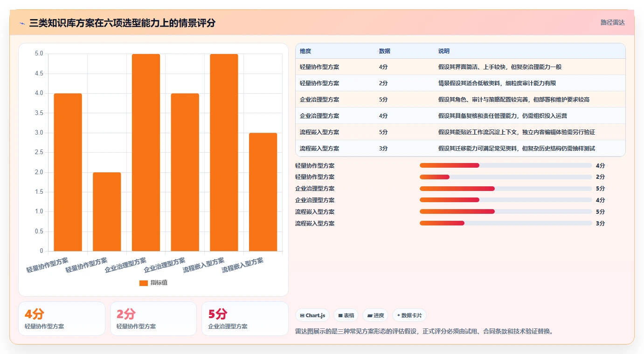Image resolution: width=644 pixels, height=354 pixels.
Task: Click the 流程嵌入型方案 bar reaching 5.0
Action: (x=224, y=153)
